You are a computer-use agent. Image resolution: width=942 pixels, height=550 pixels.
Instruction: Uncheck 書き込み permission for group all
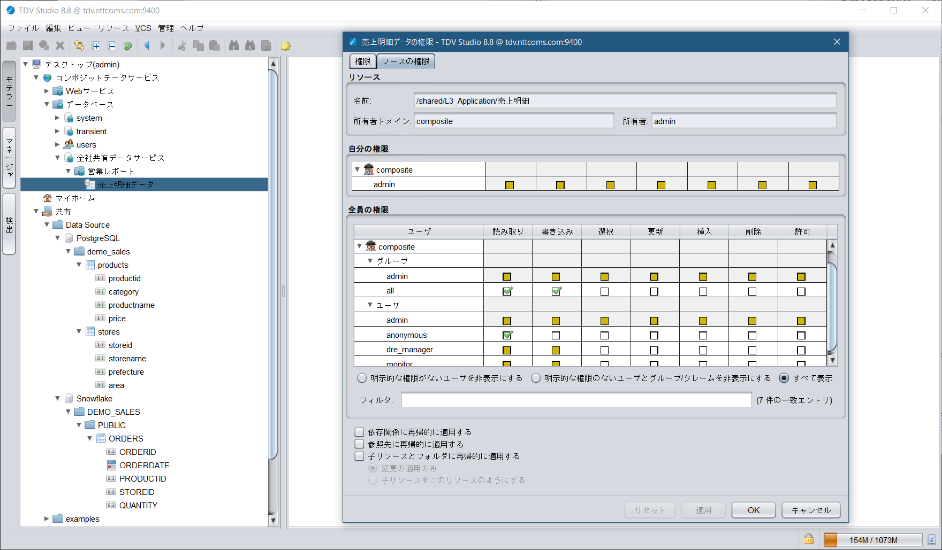(x=556, y=291)
